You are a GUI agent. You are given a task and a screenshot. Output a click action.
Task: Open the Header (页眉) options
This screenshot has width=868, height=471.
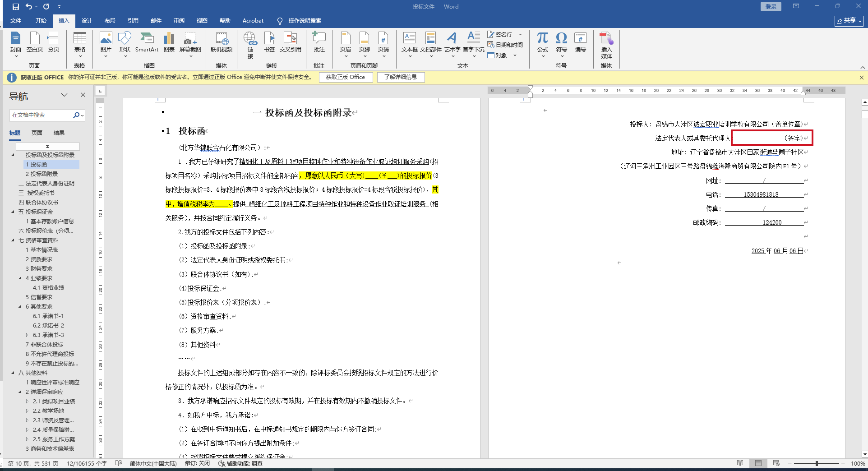[x=346, y=44]
